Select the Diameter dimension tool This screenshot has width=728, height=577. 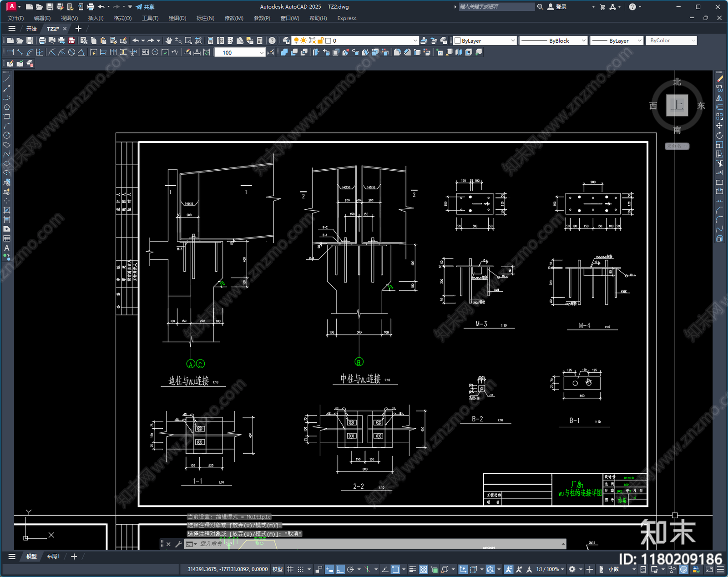coord(71,52)
